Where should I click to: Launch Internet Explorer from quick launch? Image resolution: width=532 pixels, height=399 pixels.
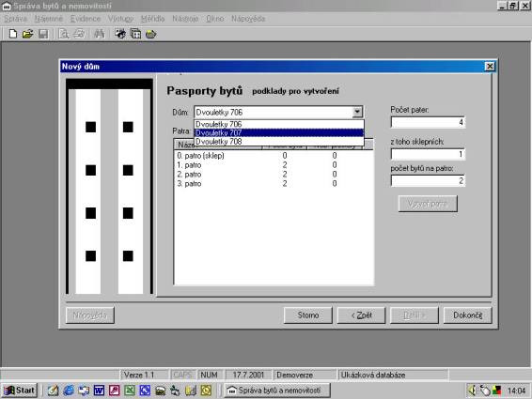pyautogui.click(x=69, y=391)
